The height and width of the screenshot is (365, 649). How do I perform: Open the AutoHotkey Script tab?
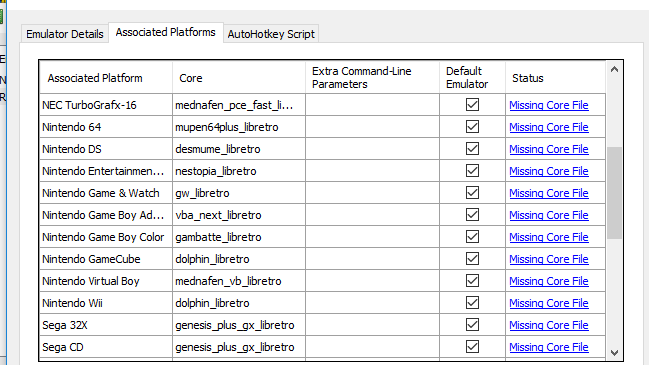tap(271, 34)
